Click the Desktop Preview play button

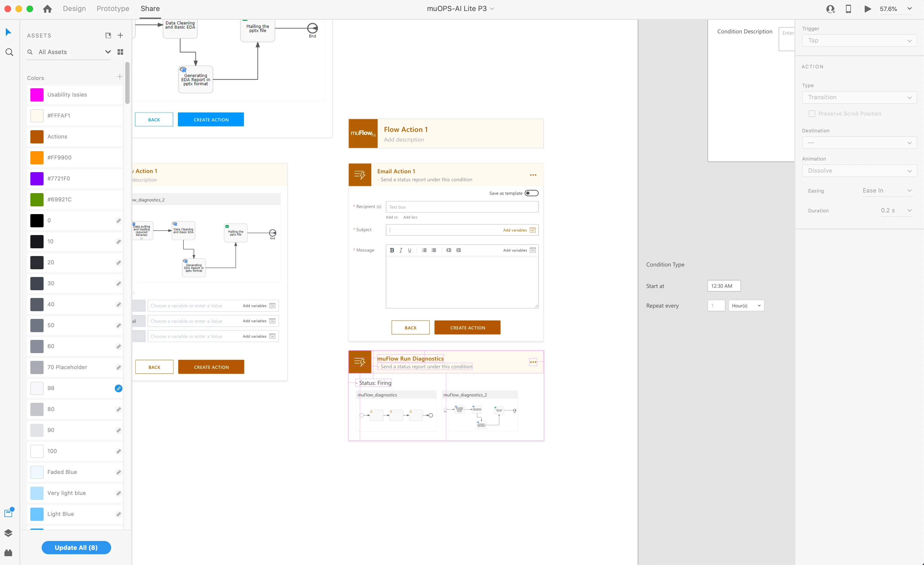867,9
